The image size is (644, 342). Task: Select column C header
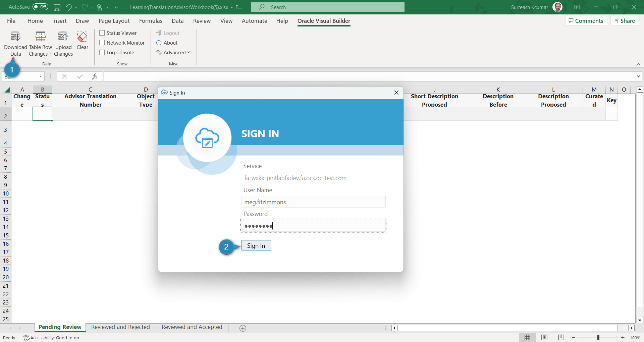pos(90,90)
